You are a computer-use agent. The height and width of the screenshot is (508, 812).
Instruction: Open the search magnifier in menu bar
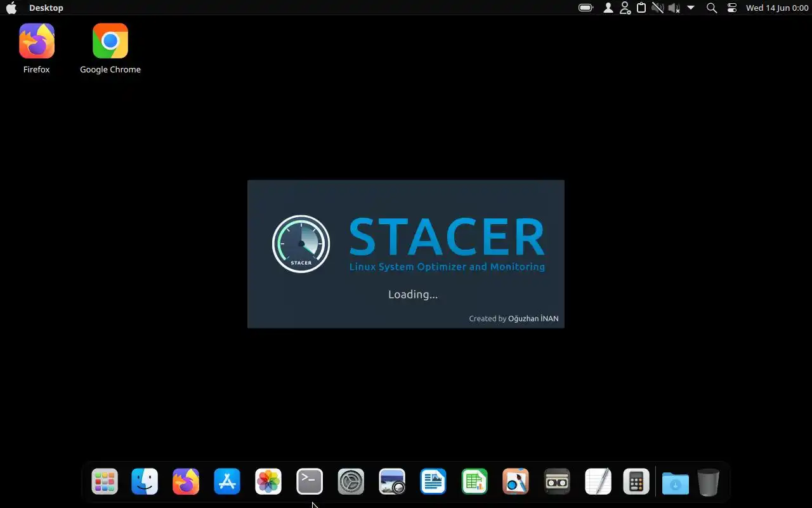(712, 8)
